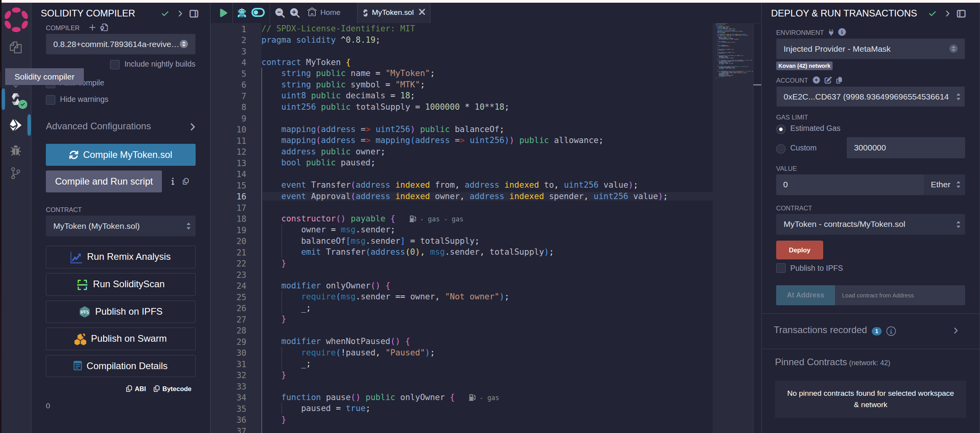Open the Git panel in the sidebar
Screen dimensions: 980x433
16,173
